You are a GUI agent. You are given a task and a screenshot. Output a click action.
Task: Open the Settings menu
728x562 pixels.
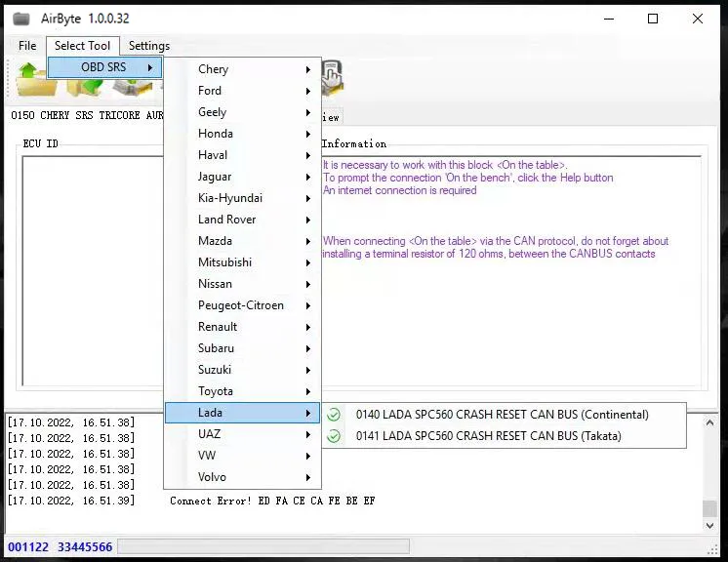coord(148,46)
